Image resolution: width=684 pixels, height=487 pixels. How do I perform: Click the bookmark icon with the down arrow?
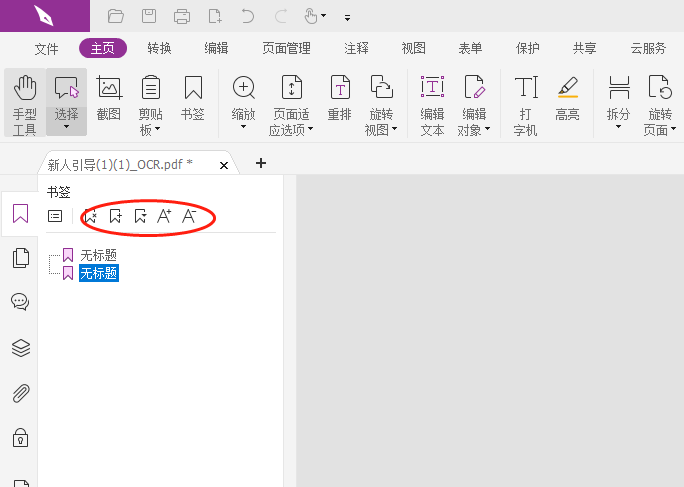pos(140,216)
